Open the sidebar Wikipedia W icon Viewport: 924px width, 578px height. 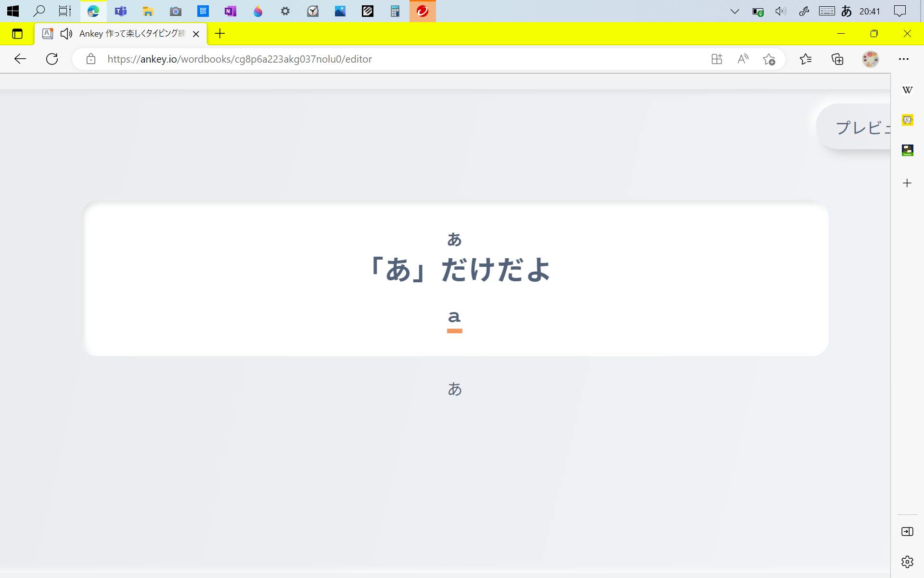907,90
